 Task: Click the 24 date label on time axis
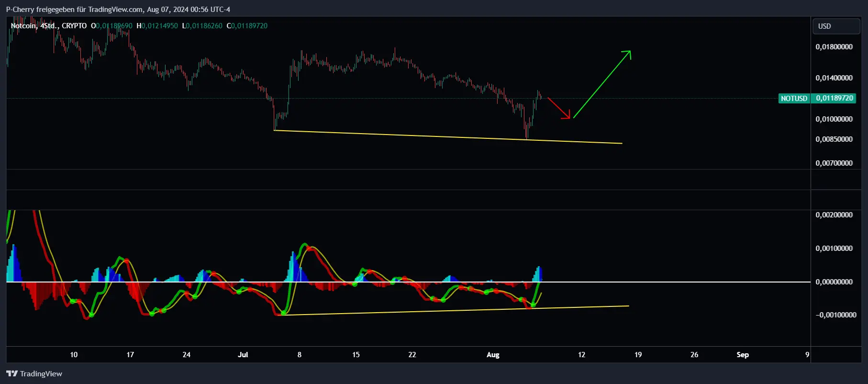point(187,355)
